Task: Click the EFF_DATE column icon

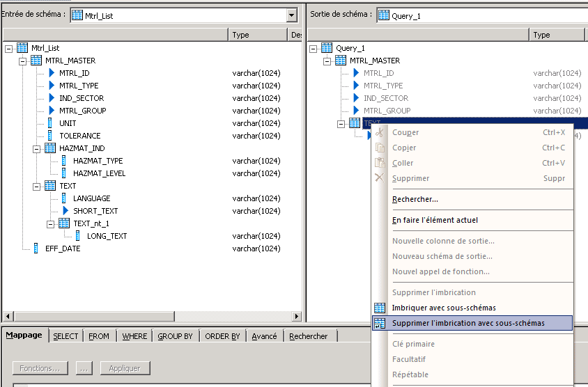Action: click(x=37, y=248)
